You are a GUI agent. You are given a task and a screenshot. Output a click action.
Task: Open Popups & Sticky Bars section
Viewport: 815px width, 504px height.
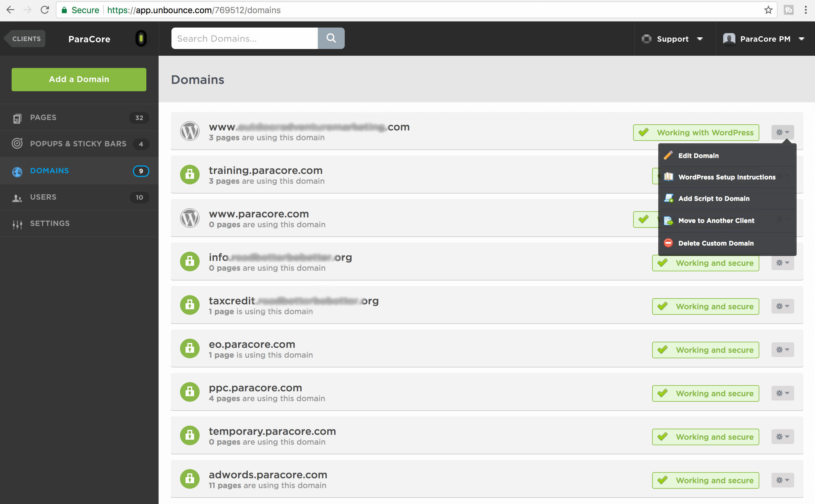click(79, 144)
